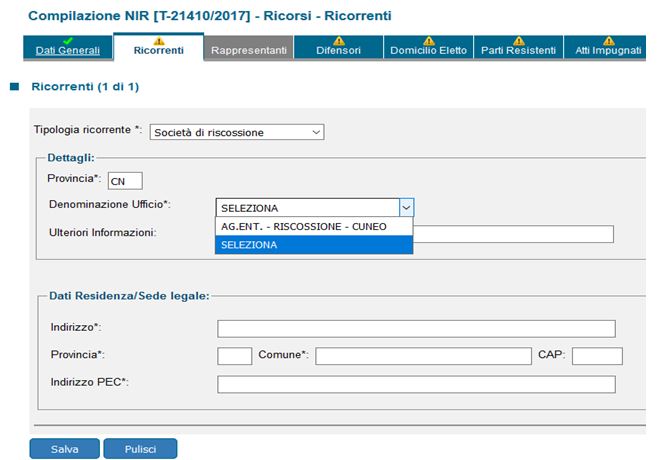This screenshot has width=659, height=460.
Task: Switch to the Rappresentanti tab
Action: tap(249, 50)
